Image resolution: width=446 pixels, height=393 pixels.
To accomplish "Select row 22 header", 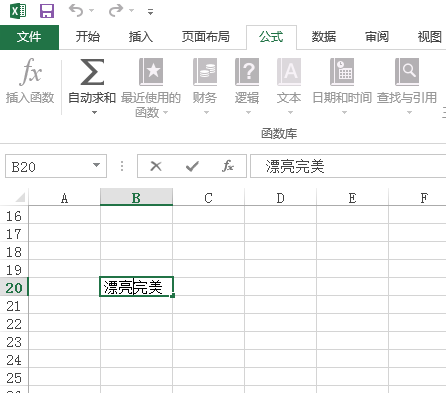I will 14,324.
